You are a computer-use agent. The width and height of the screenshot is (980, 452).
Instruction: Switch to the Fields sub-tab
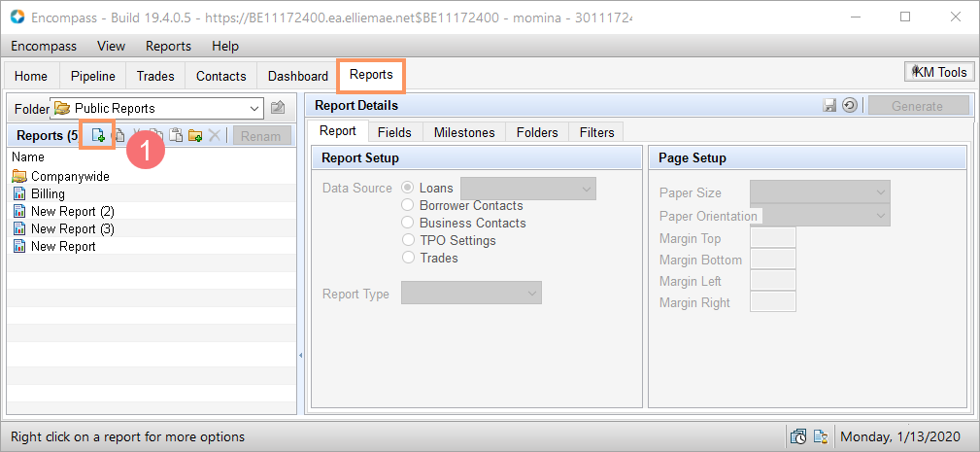(394, 132)
